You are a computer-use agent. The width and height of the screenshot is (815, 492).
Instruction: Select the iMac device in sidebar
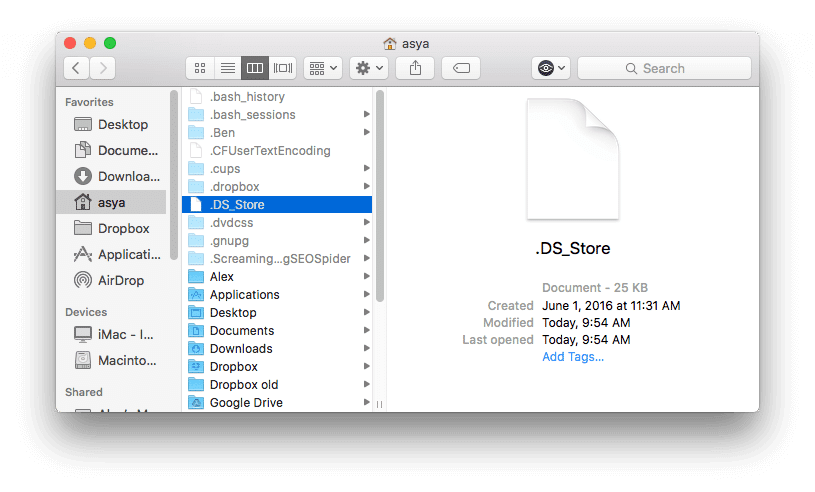coord(111,335)
